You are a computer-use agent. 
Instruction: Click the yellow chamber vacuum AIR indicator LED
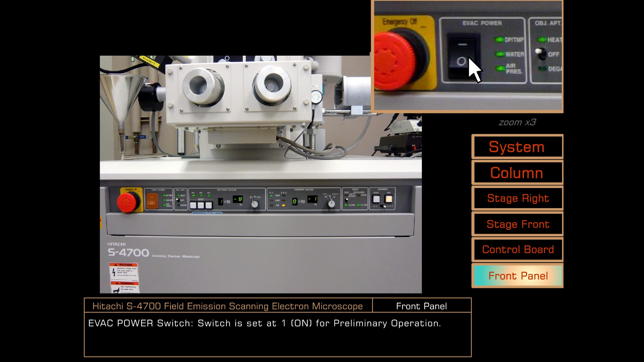coord(283,205)
